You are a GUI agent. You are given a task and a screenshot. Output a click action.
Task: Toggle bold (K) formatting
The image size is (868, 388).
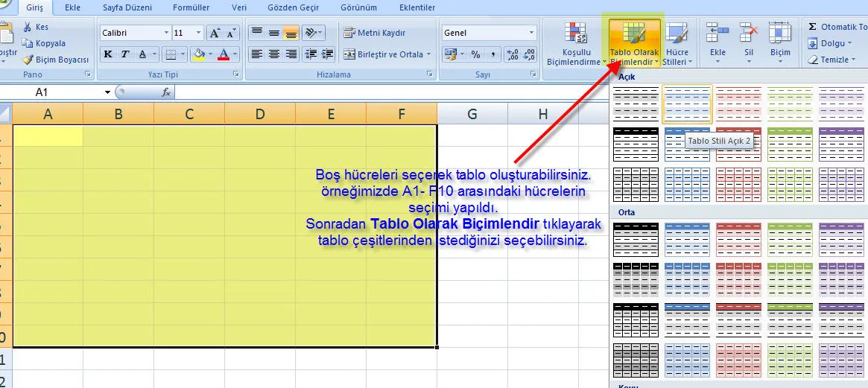(x=108, y=54)
